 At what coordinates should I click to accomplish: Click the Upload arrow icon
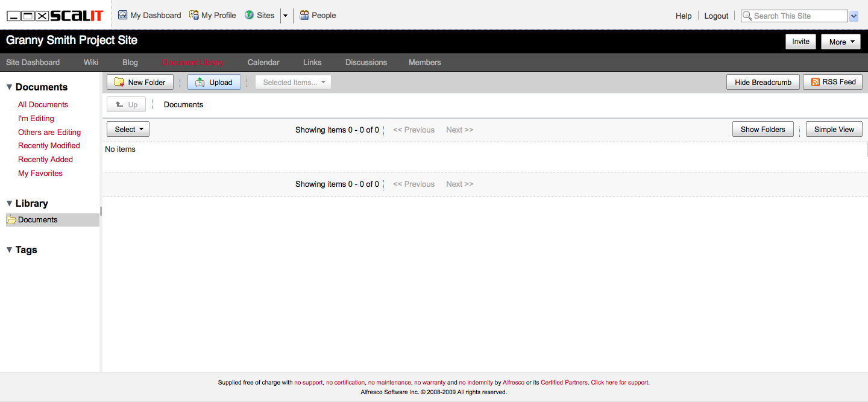pyautogui.click(x=200, y=82)
